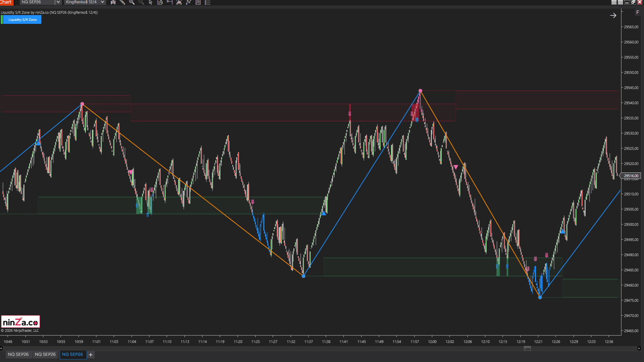The width and height of the screenshot is (644, 362).
Task: Switch to the second NQ SEP26 tab
Action: coord(45,354)
